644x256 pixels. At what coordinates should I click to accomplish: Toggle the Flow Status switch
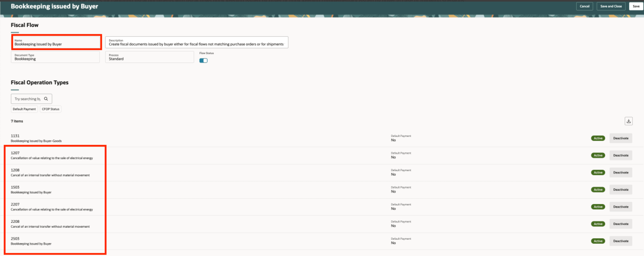point(203,60)
